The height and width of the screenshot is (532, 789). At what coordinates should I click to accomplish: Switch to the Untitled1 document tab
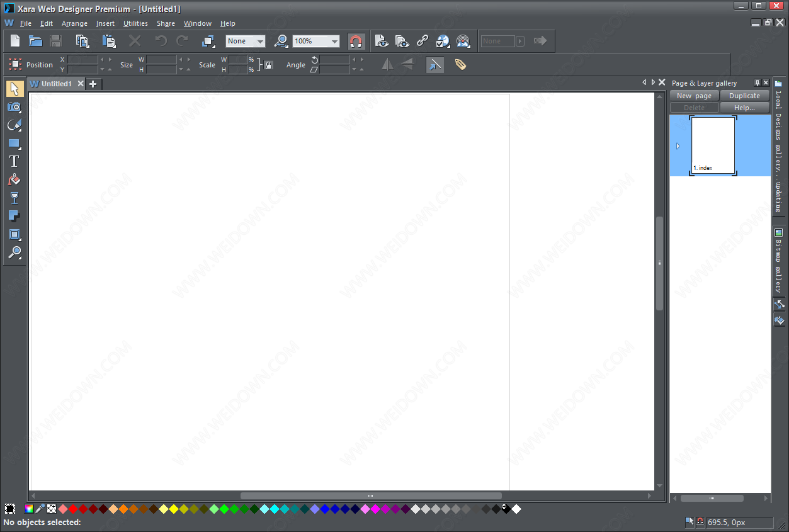click(x=56, y=84)
